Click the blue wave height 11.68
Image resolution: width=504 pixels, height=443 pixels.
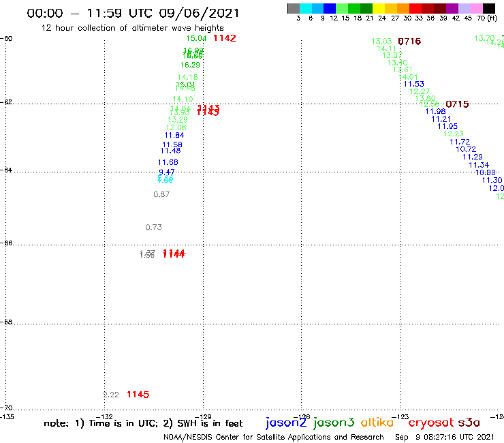[168, 162]
